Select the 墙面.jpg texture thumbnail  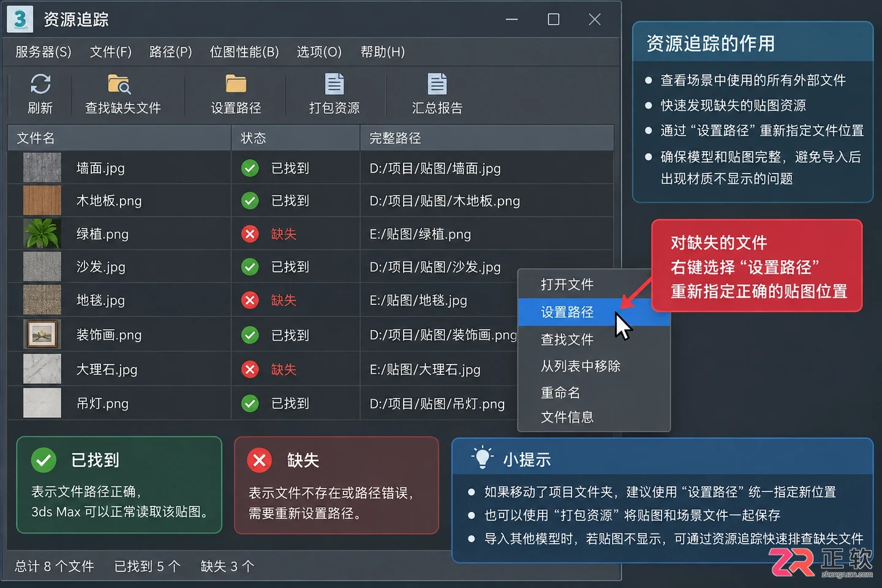point(42,167)
